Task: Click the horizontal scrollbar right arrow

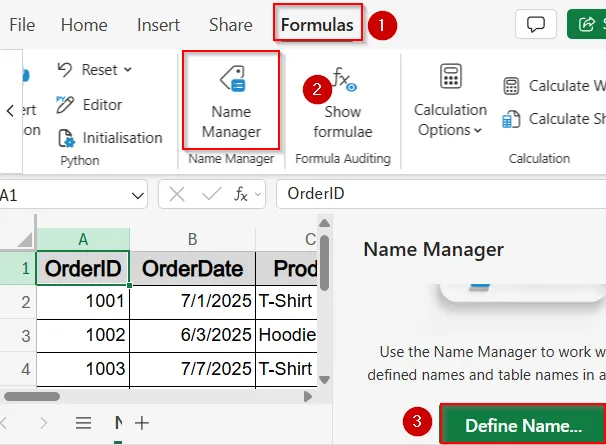Action: pos(308,396)
